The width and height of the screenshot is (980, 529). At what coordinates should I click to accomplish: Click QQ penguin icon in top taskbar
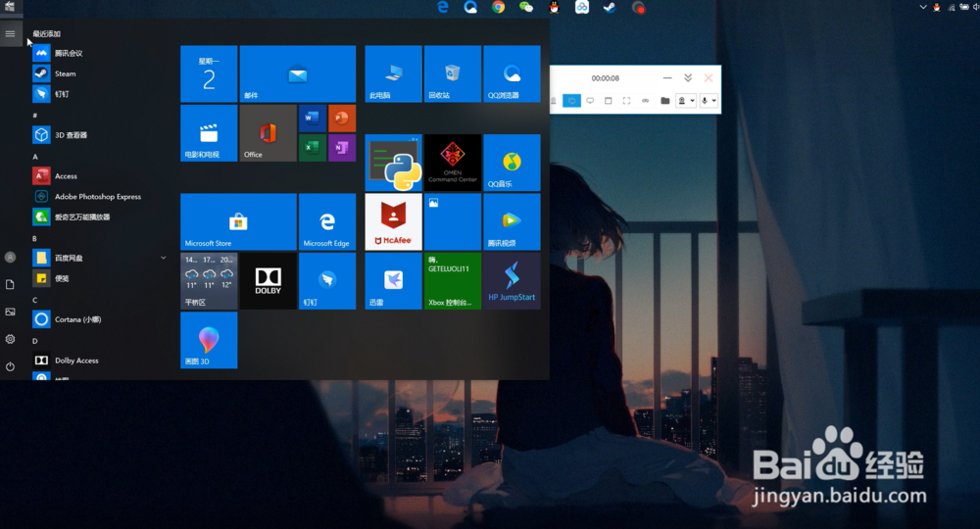[x=554, y=7]
